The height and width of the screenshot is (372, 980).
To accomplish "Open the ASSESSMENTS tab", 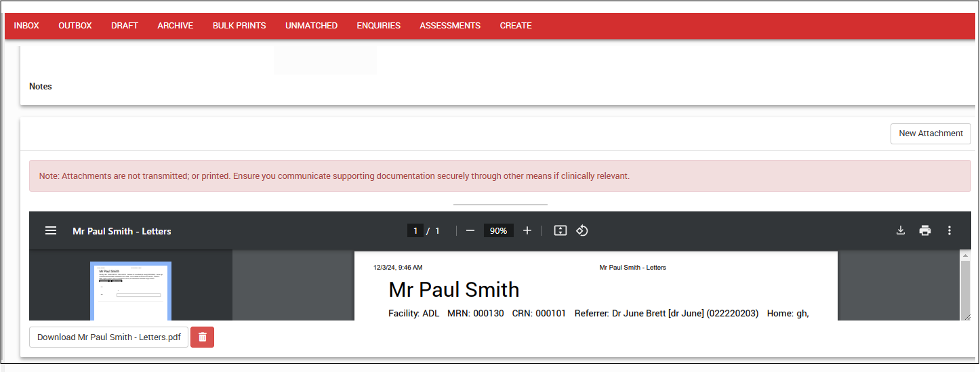I will [x=450, y=26].
